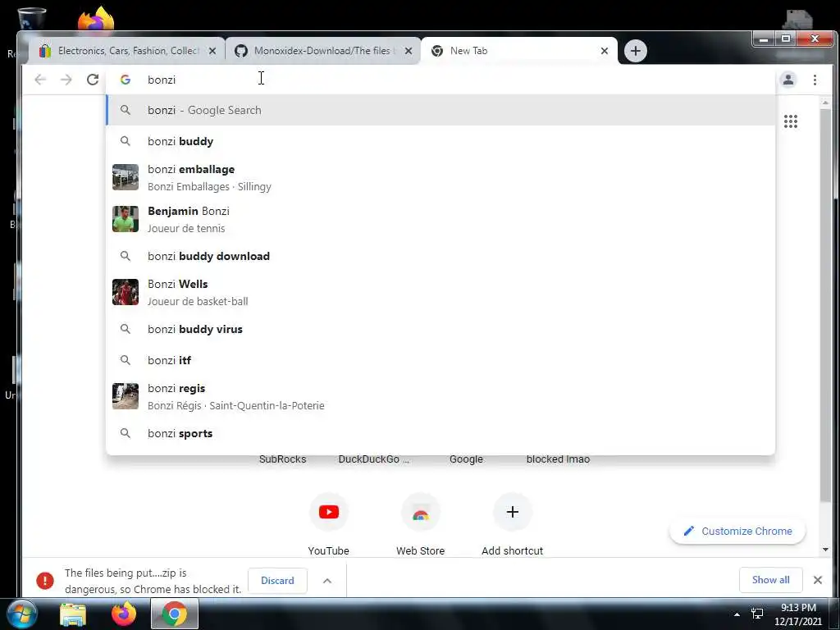The width and height of the screenshot is (840, 630).
Task: Open the Chrome profile avatar icon
Action: (x=788, y=80)
